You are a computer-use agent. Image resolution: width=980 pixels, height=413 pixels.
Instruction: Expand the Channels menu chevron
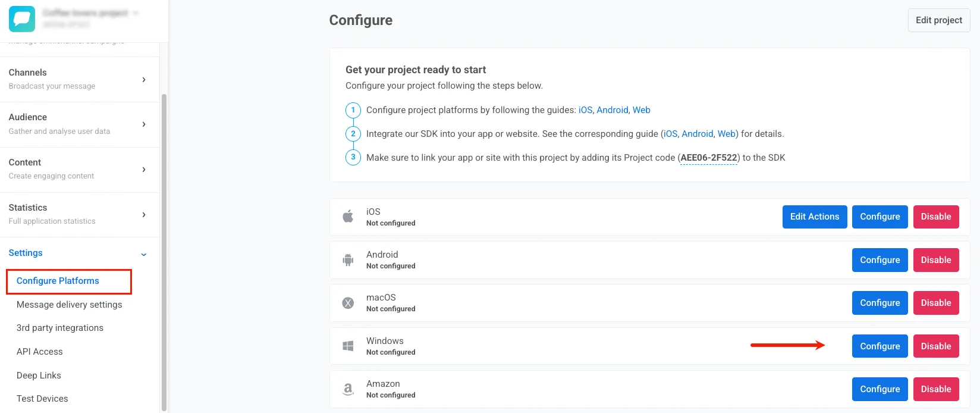click(x=144, y=80)
